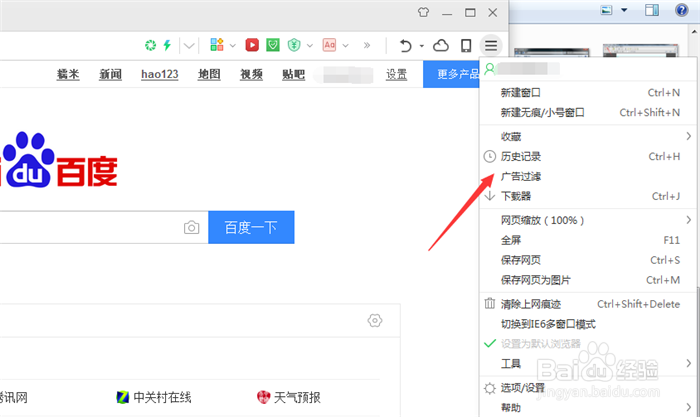Show more extensions double-chevron
This screenshot has height=417, width=700.
(x=367, y=45)
